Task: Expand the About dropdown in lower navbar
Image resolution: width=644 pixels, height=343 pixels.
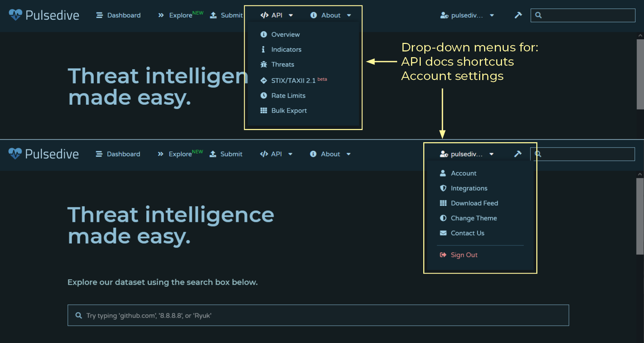Action: pyautogui.click(x=331, y=154)
